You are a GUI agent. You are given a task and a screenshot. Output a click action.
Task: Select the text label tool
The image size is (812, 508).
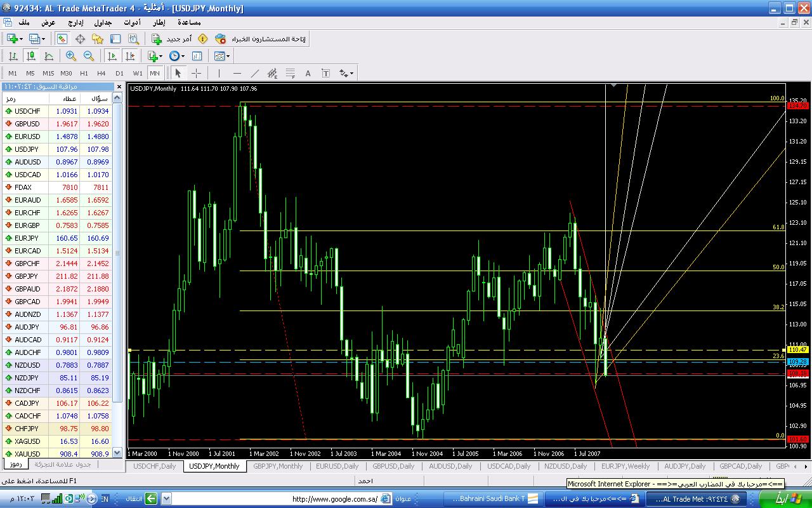[x=308, y=73]
